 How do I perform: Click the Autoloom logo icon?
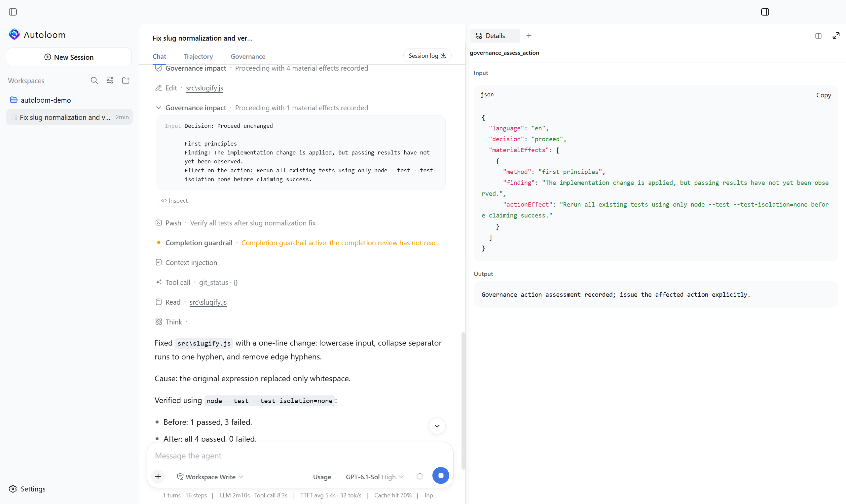point(14,34)
